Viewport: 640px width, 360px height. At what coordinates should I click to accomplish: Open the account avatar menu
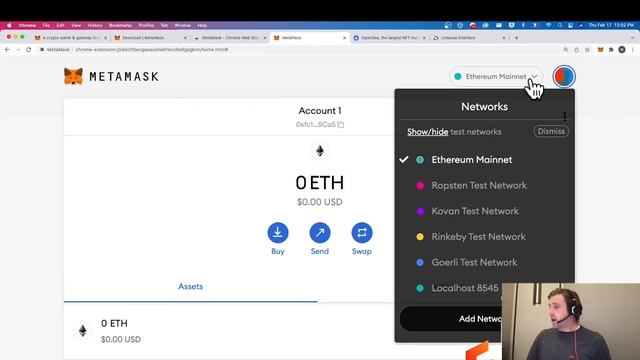click(564, 76)
